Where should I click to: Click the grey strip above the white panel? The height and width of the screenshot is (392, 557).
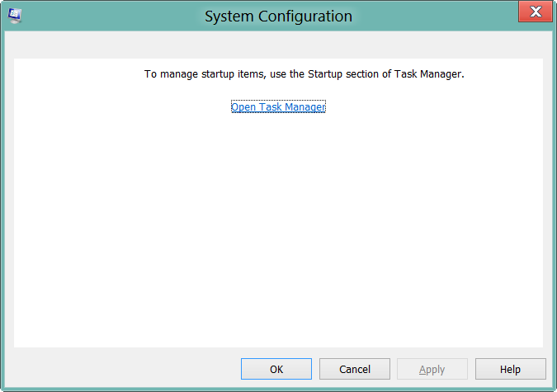tap(278, 45)
